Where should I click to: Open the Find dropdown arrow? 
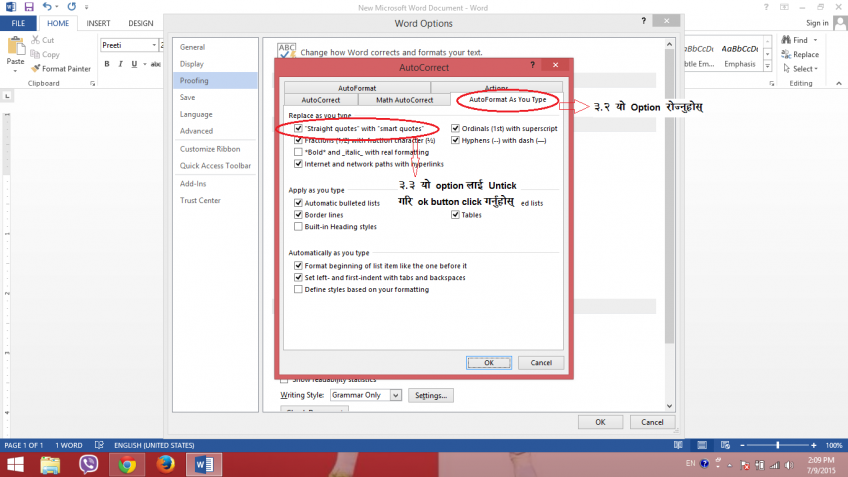pyautogui.click(x=816, y=40)
